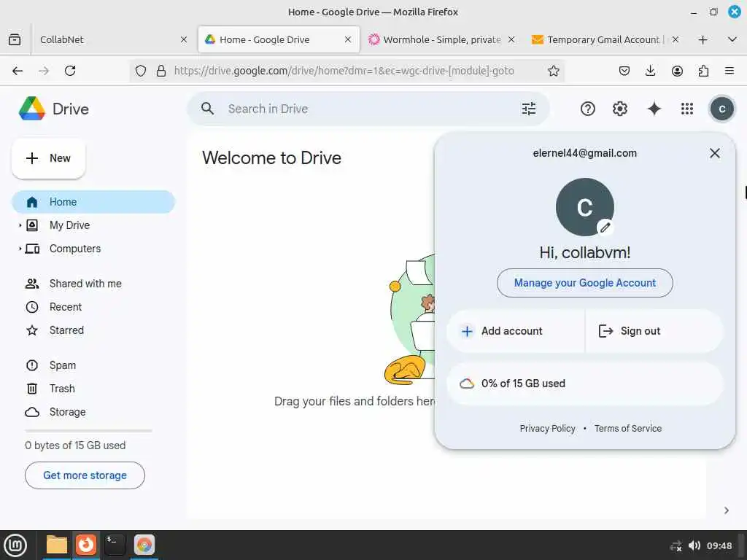
Task: Click network icon in system tray
Action: pyautogui.click(x=676, y=545)
